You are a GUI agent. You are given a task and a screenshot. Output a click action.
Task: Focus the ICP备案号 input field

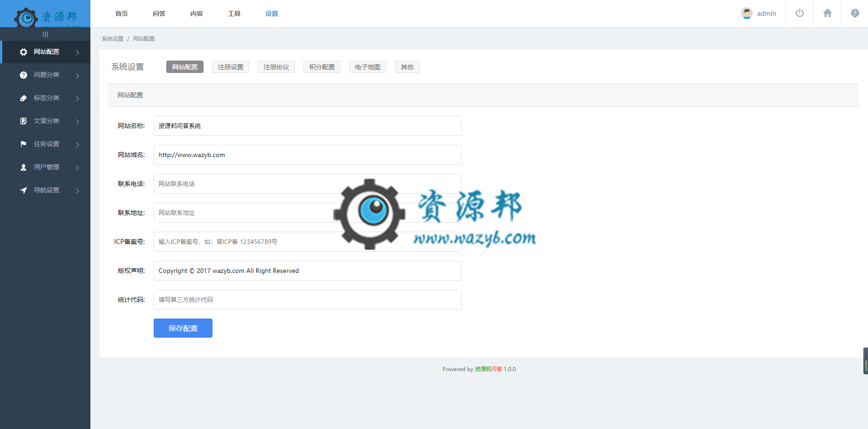pos(308,242)
